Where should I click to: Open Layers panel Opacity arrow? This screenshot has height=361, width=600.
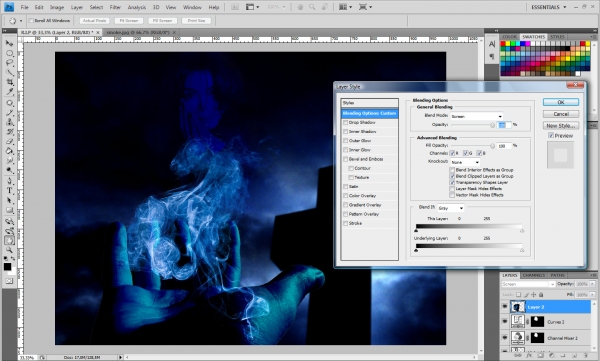tap(593, 284)
